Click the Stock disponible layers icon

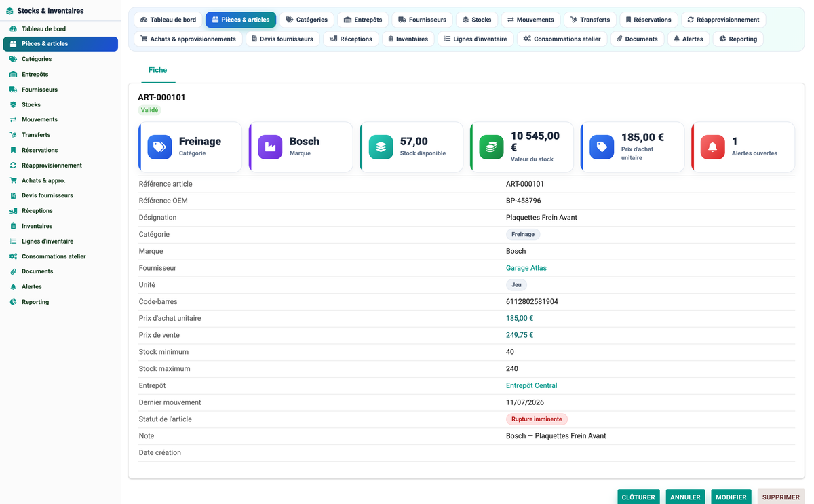[x=381, y=147]
